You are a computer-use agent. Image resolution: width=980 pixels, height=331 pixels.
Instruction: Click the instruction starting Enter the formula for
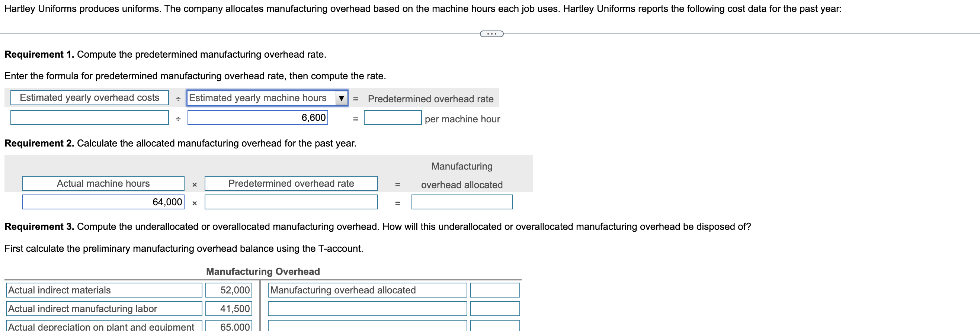click(x=195, y=76)
